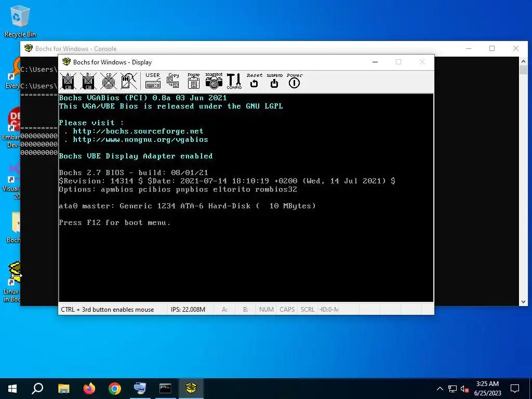The image size is (532, 399).
Task: Open Linux in Bochs desktop shortcut
Action: click(x=12, y=282)
